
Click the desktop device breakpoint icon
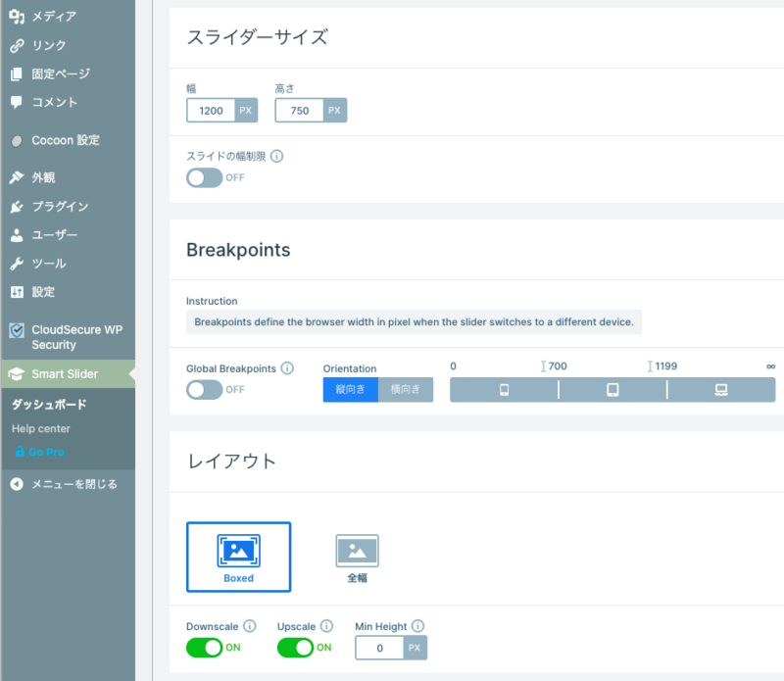(x=720, y=390)
